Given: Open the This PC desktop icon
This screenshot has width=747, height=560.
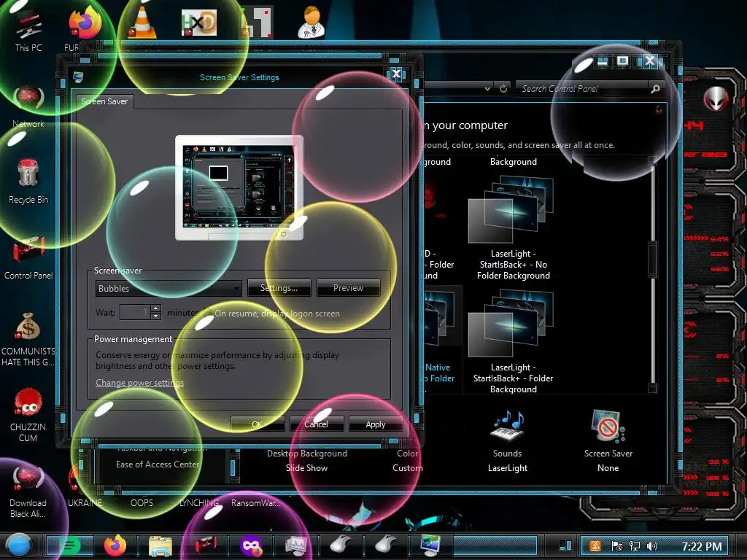Looking at the screenshot, I should [x=28, y=31].
